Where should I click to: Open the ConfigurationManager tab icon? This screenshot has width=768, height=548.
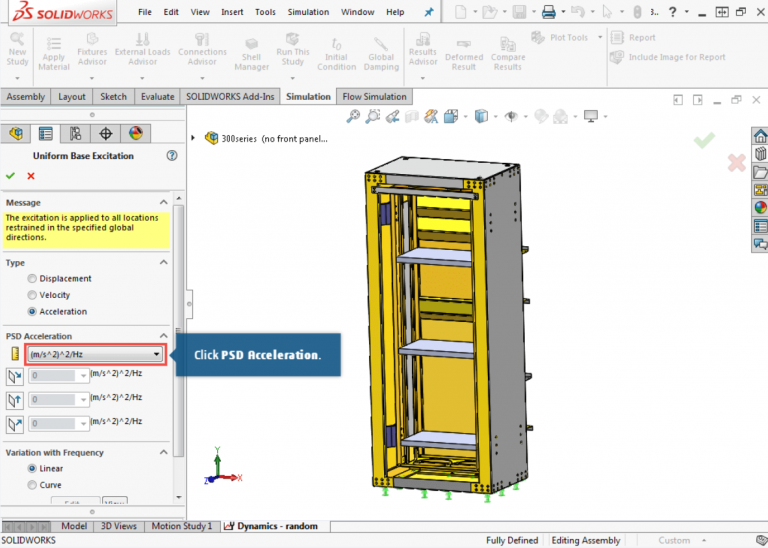click(x=75, y=134)
